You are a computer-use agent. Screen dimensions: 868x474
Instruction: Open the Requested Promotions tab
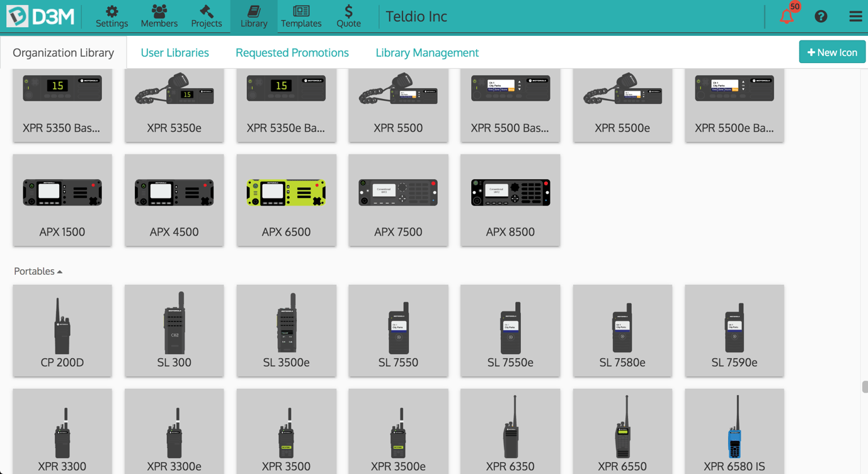coord(292,53)
